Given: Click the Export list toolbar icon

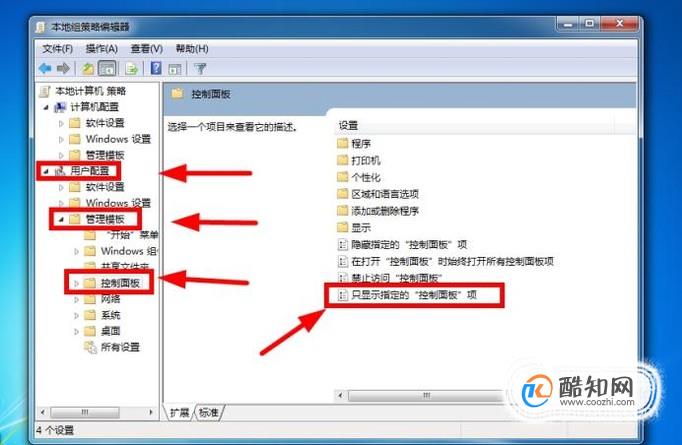Looking at the screenshot, I should [x=131, y=68].
